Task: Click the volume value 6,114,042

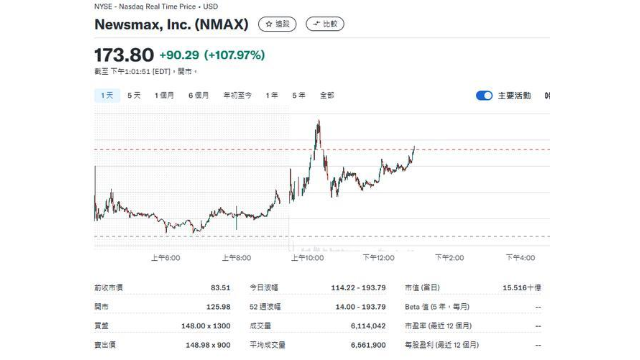Action: 368,326
